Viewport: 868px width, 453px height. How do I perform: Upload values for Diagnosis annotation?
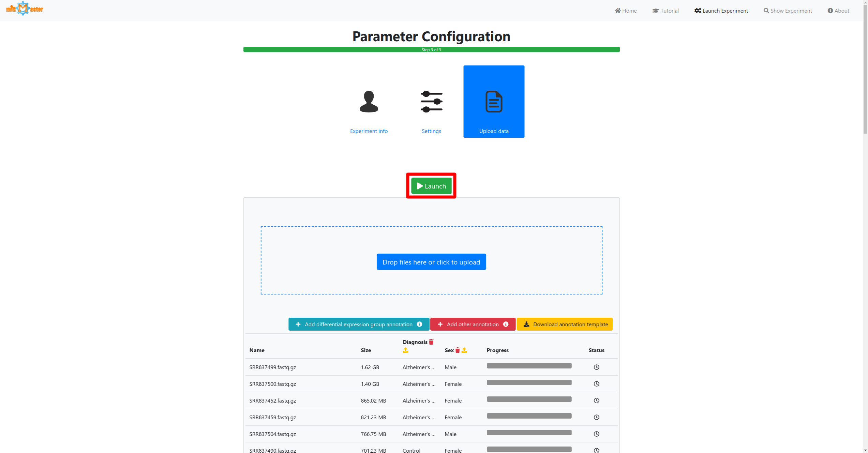(405, 350)
